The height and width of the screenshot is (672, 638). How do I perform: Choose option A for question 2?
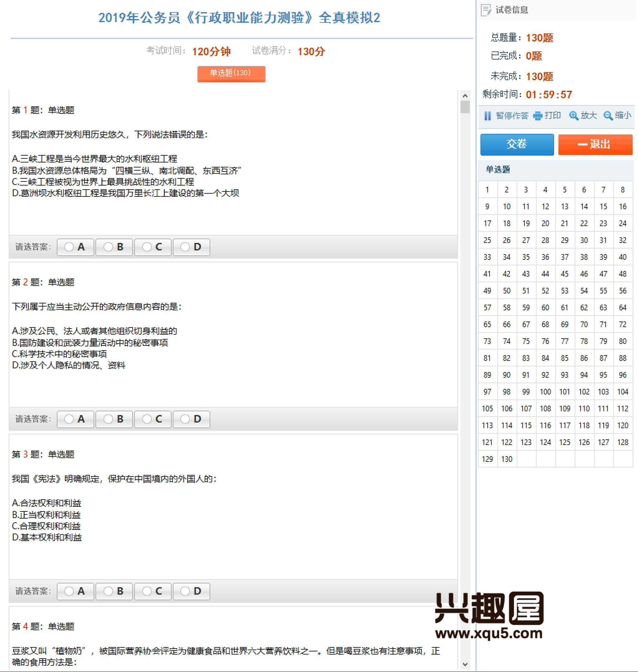click(75, 419)
